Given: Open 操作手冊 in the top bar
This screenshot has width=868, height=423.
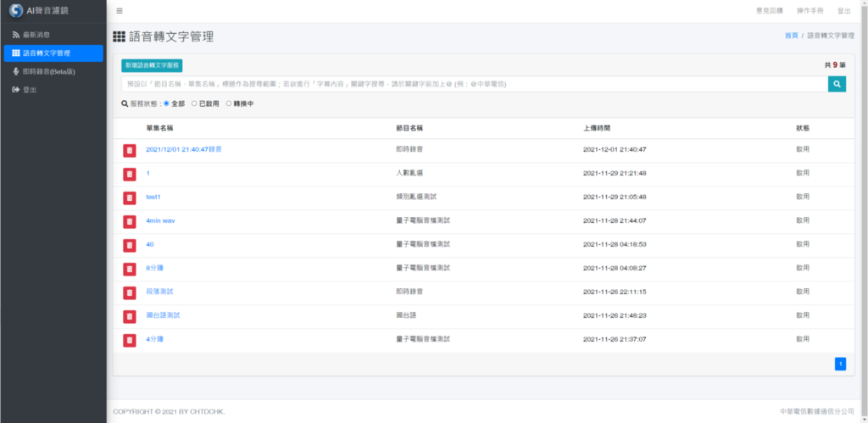Looking at the screenshot, I should coord(810,11).
